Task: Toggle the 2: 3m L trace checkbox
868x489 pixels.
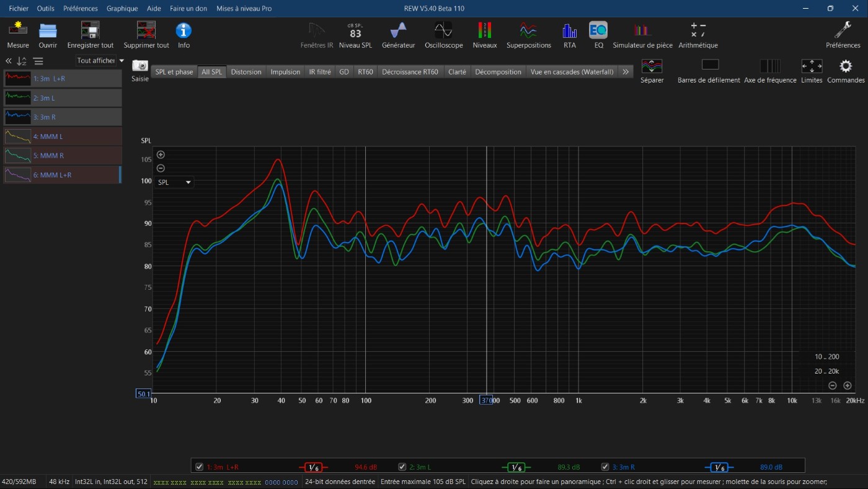Action: pos(402,467)
